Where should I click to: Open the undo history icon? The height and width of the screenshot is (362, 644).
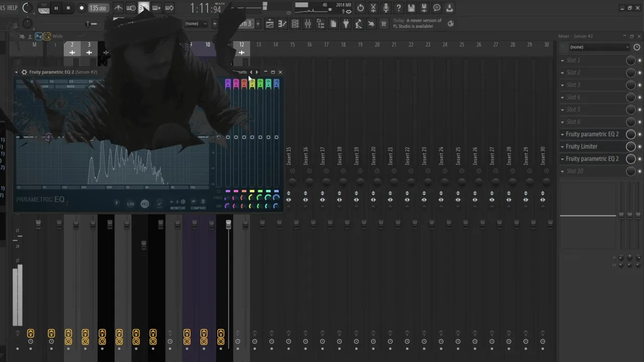(361, 8)
